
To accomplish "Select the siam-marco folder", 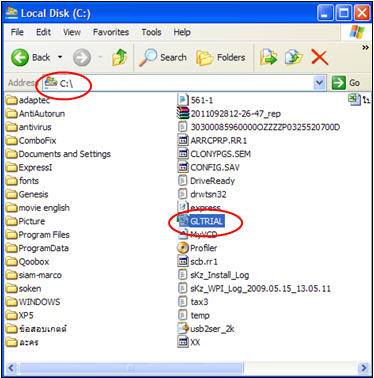I will [34, 275].
